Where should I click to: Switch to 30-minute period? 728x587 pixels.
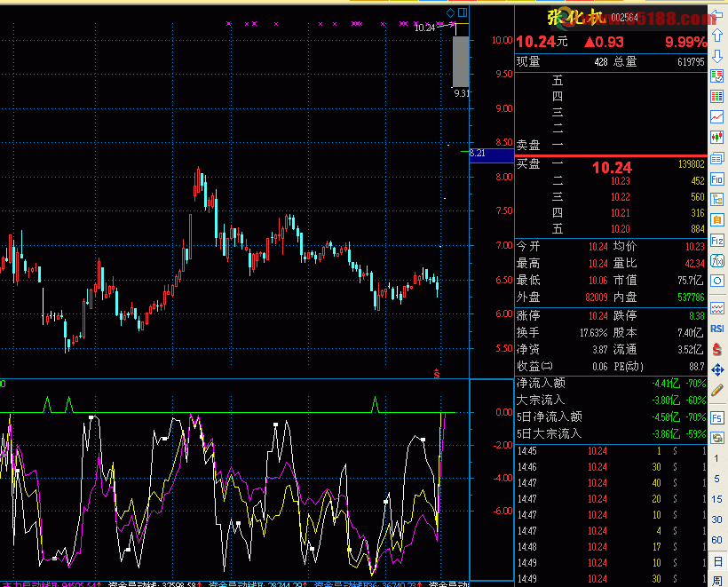716,520
